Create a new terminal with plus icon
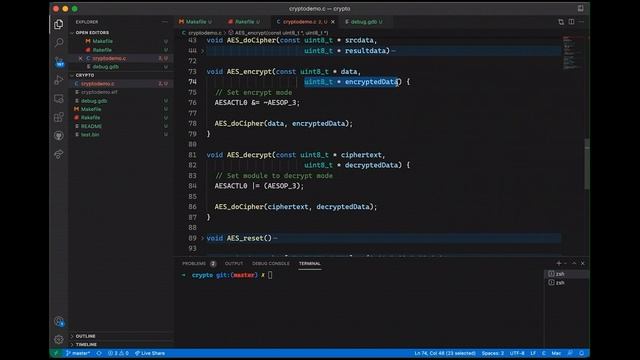This screenshot has width=640, height=360. point(559,264)
